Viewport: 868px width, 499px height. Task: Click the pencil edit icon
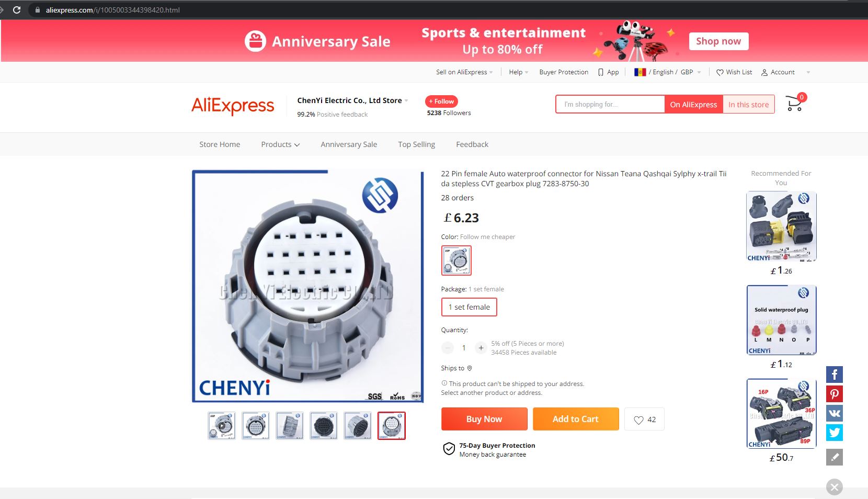835,457
